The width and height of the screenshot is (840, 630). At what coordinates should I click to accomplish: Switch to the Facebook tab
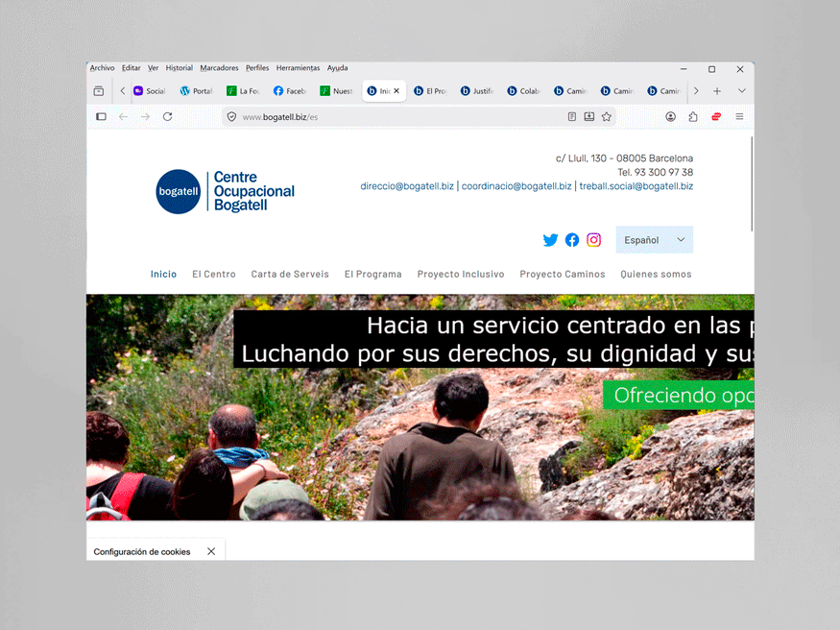point(289,91)
